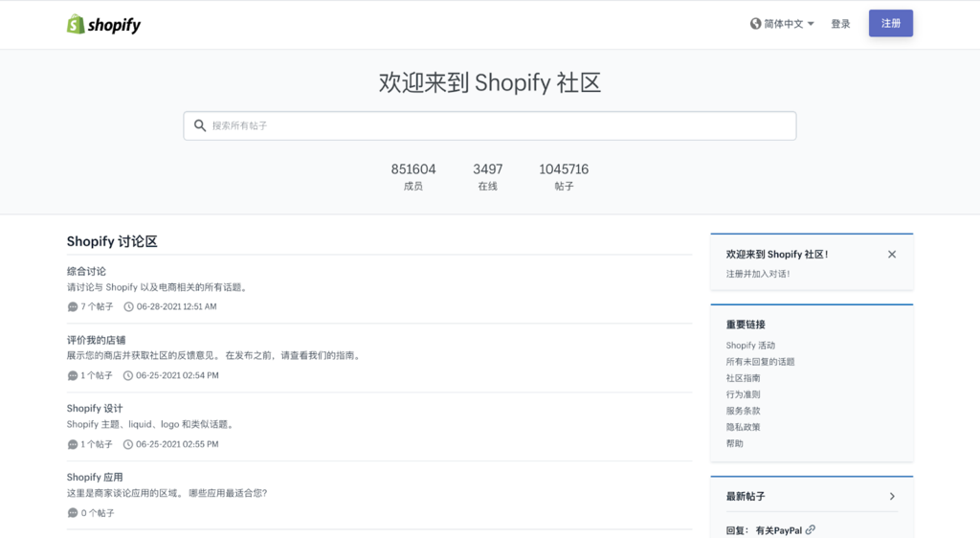This screenshot has width=980, height=538.
Task: Open the Shopify 应用 board
Action: [x=95, y=477]
